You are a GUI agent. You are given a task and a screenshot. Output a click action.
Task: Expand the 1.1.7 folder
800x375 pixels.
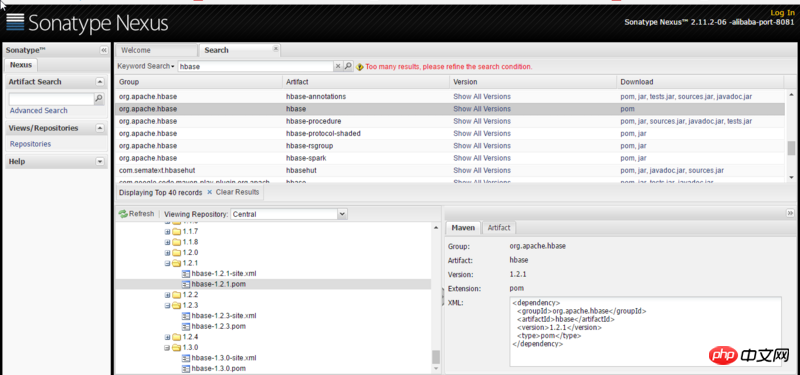point(167,232)
